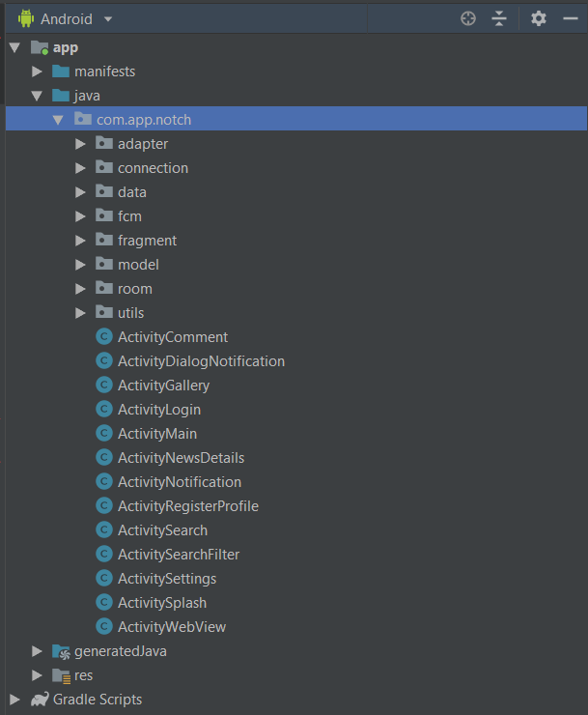Click the Collapse All icon in header
The height and width of the screenshot is (715, 588).
(x=498, y=18)
